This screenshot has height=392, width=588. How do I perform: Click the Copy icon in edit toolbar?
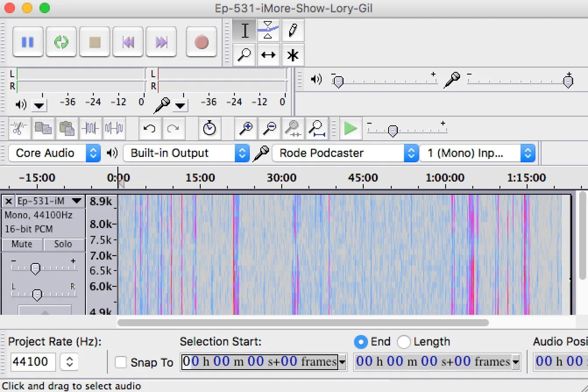click(43, 128)
